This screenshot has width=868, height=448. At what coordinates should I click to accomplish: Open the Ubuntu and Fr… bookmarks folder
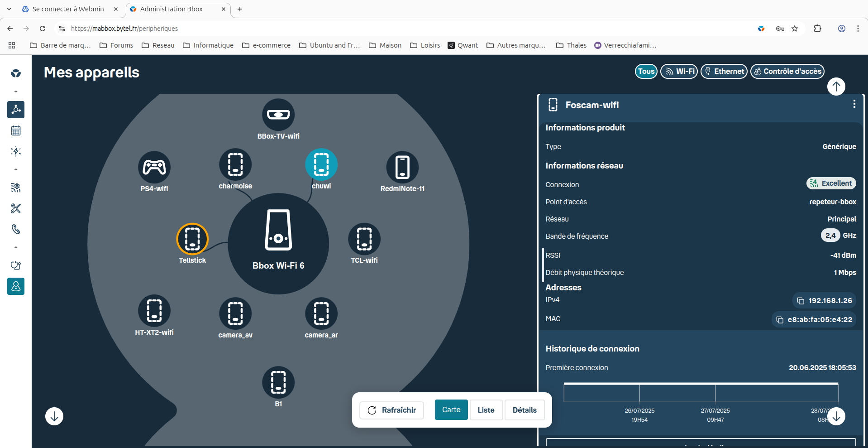(329, 45)
